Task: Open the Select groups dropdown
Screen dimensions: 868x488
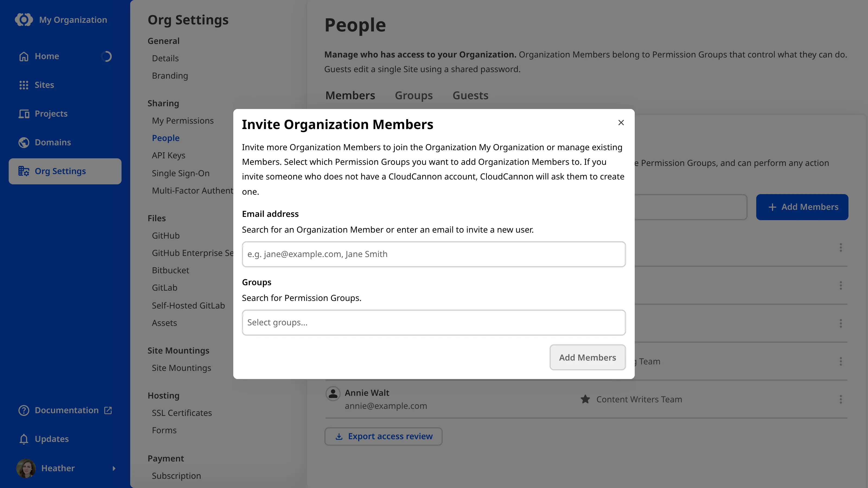Action: coord(434,323)
